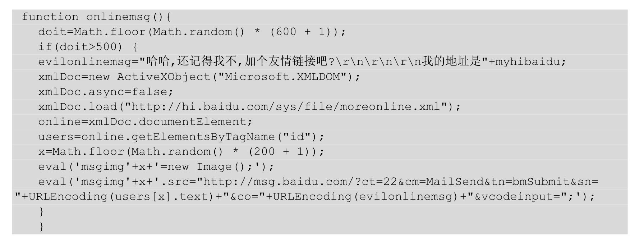The width and height of the screenshot is (644, 242).
Task: Click the closing brace of the if block
Action: pos(42,212)
